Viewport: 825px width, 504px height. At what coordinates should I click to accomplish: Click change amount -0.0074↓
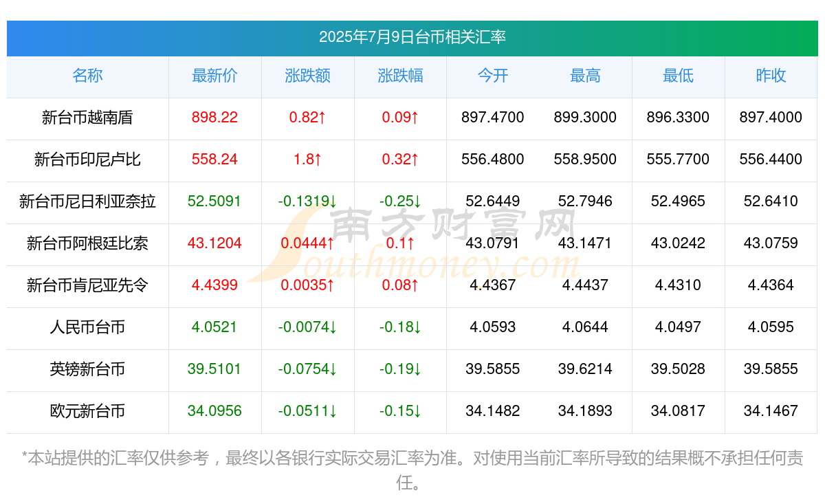point(307,327)
